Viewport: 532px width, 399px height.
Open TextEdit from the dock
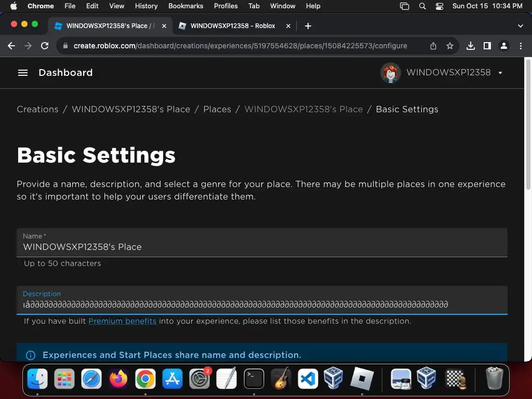[227, 379]
